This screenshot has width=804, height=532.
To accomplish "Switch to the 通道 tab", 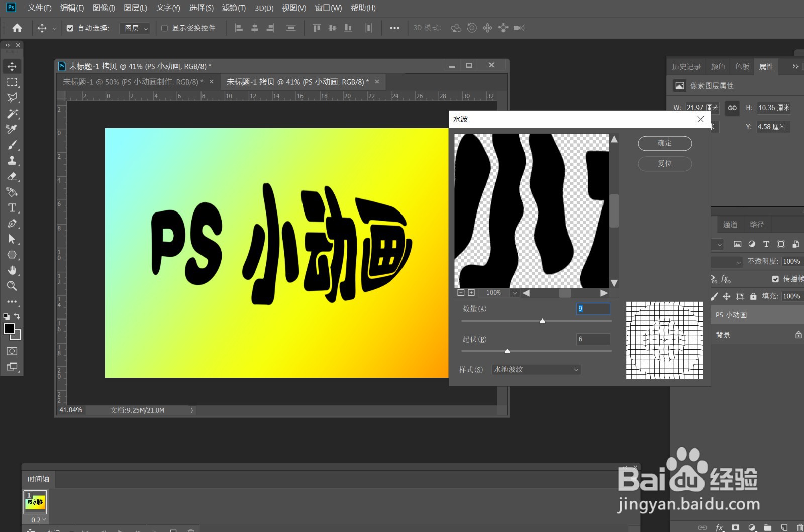I will pos(731,224).
